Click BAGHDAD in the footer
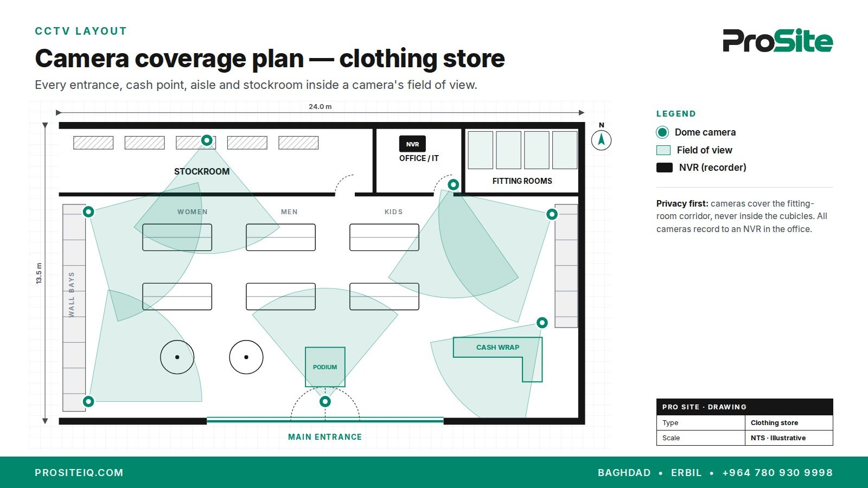 click(624, 473)
